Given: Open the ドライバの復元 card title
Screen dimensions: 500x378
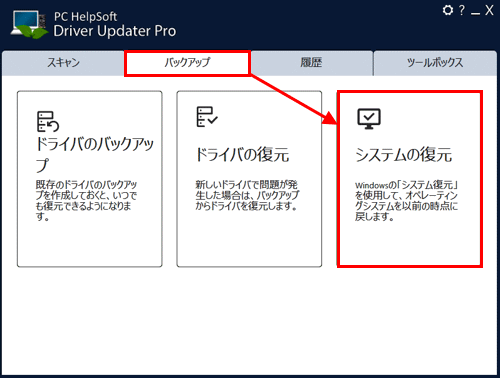Looking at the screenshot, I should [x=242, y=155].
